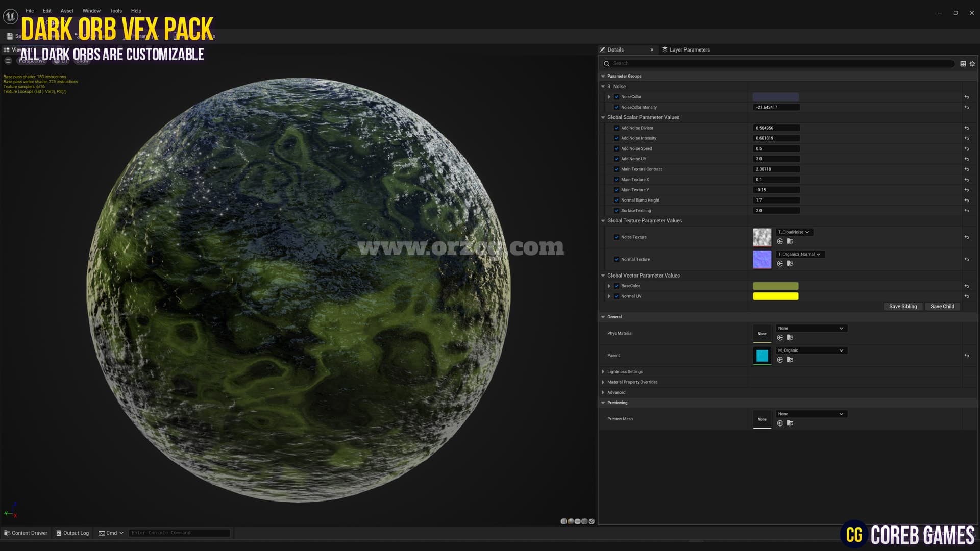The width and height of the screenshot is (980, 551).
Task: Browse to Normal Texture in Content Browser
Action: 790,264
